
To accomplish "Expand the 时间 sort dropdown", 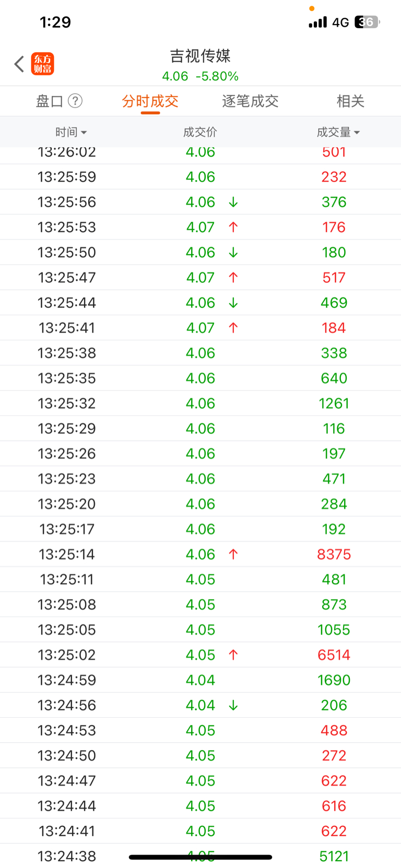I will 71,132.
